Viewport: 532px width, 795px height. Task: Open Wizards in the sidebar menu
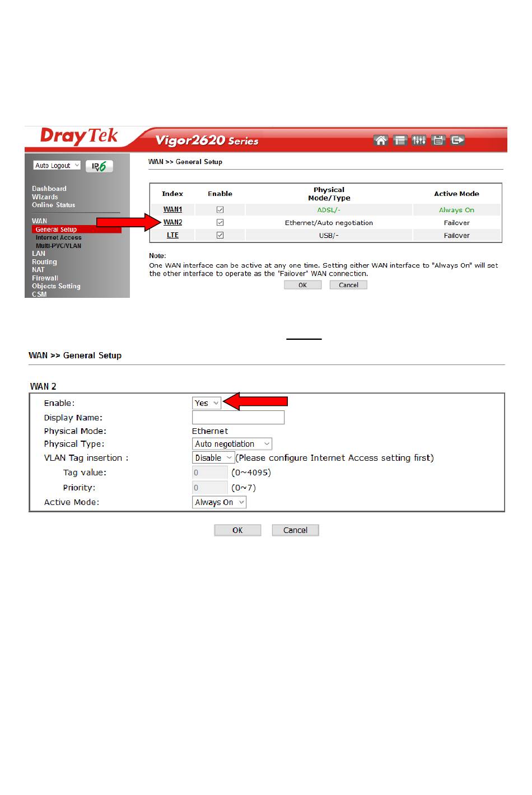45,197
